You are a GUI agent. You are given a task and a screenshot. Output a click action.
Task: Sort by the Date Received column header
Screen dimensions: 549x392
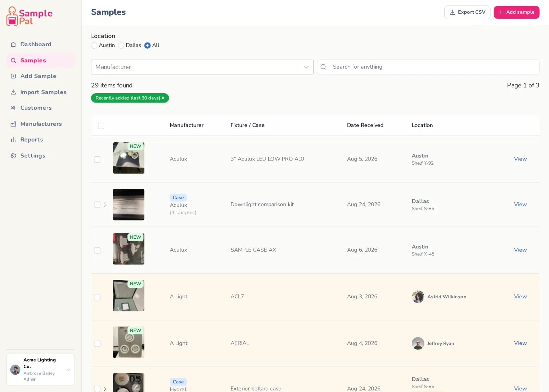365,125
